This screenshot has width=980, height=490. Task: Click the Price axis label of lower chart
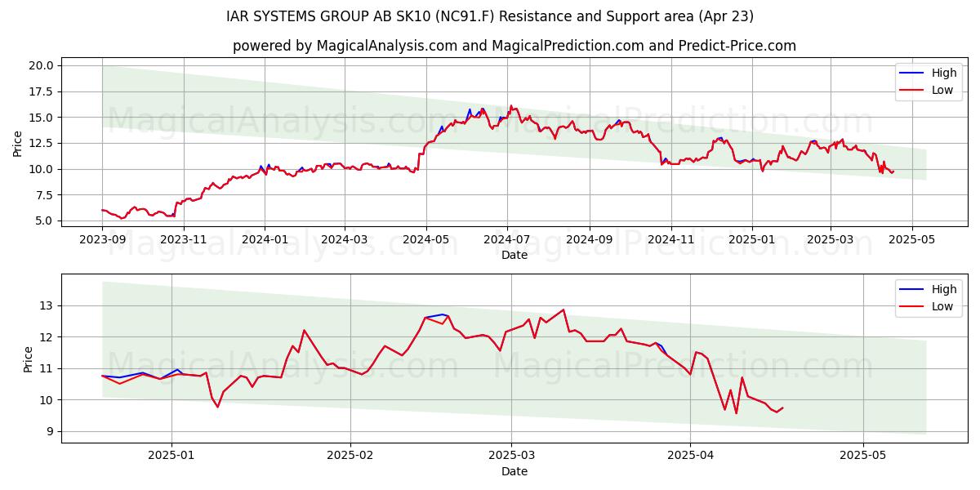(x=28, y=359)
